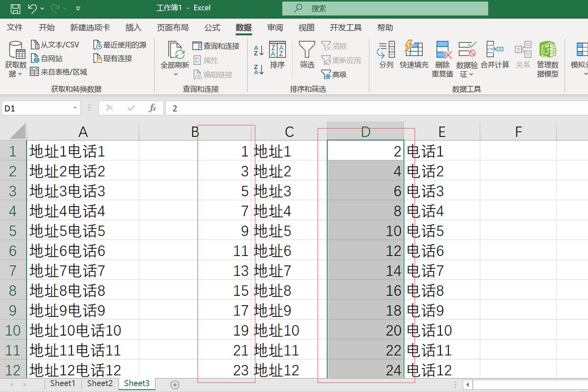Click 查询和连接 in the ribbon
The height and width of the screenshot is (392, 588).
pos(216,46)
